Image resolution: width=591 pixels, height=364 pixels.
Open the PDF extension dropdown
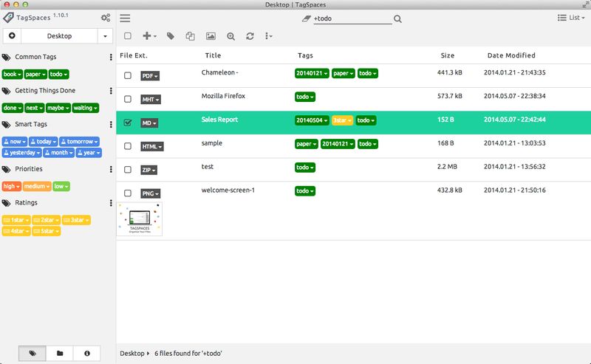[150, 76]
